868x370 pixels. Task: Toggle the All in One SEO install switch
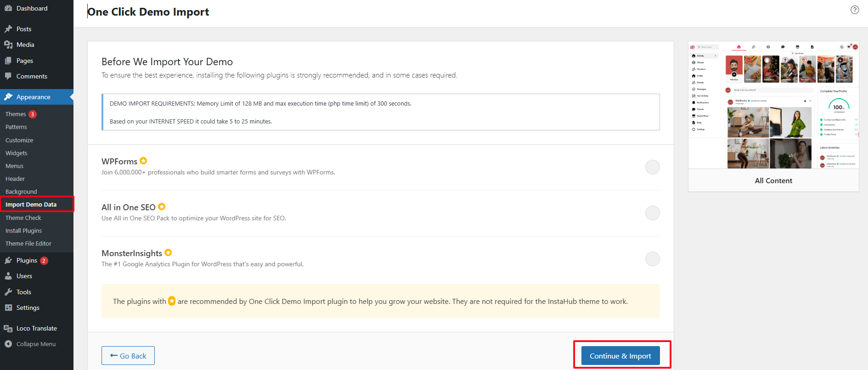(x=652, y=213)
